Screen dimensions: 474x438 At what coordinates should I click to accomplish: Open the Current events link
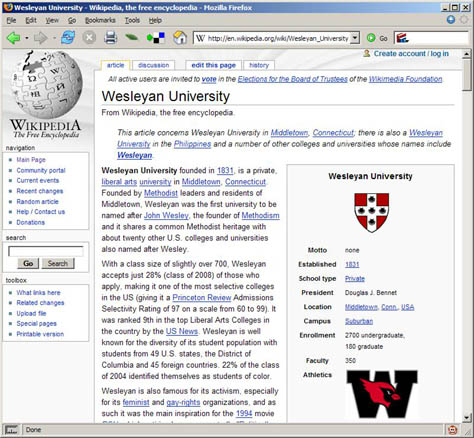(x=38, y=180)
